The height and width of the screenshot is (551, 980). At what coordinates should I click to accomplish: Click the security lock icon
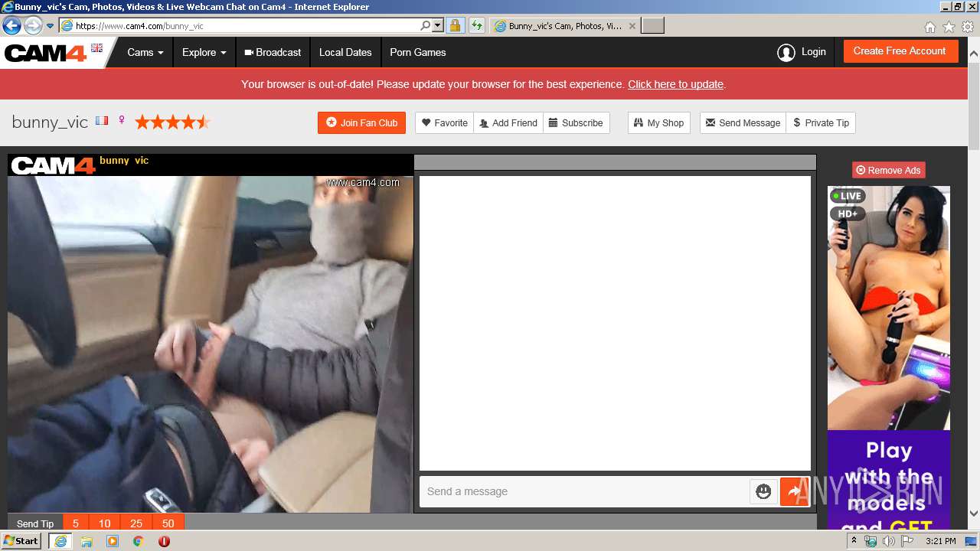tap(455, 26)
